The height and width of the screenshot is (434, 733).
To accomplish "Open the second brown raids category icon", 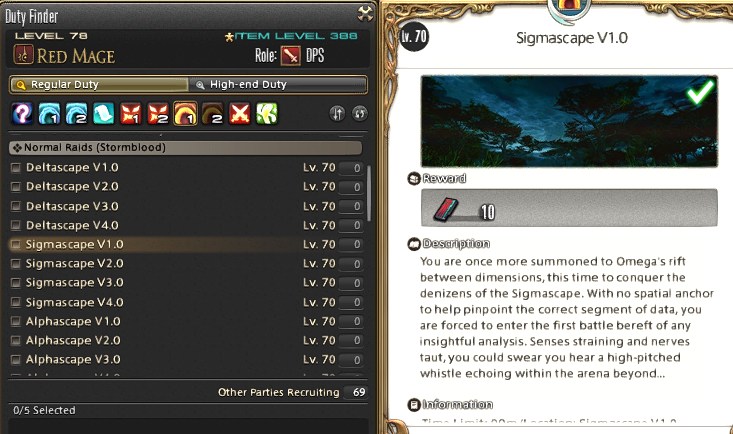I will pos(212,114).
